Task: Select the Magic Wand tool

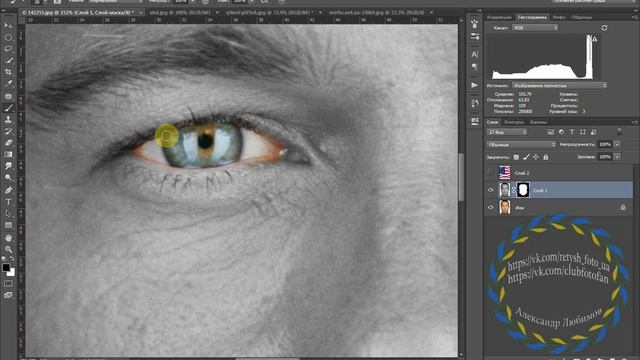Action: click(x=8, y=60)
